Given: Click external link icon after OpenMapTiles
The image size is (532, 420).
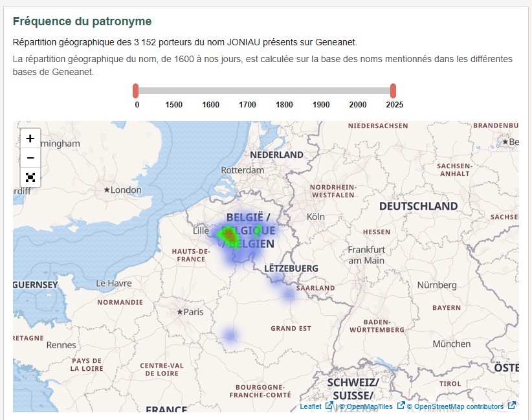Looking at the screenshot, I should tap(401, 406).
